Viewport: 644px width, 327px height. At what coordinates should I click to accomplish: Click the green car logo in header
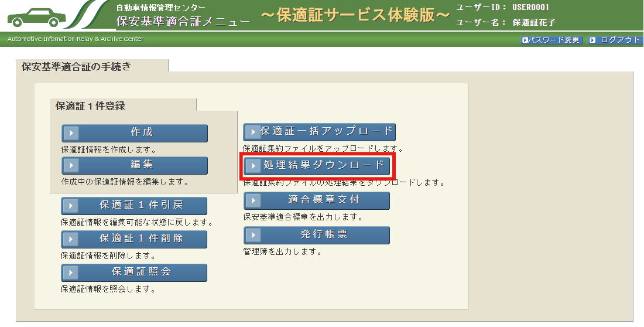[x=35, y=16]
